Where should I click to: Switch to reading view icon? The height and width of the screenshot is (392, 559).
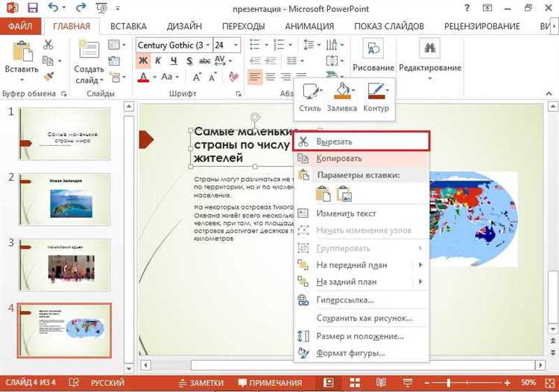click(381, 383)
